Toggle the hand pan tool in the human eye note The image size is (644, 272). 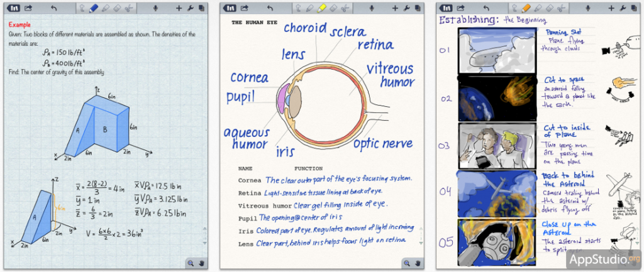click(x=417, y=263)
